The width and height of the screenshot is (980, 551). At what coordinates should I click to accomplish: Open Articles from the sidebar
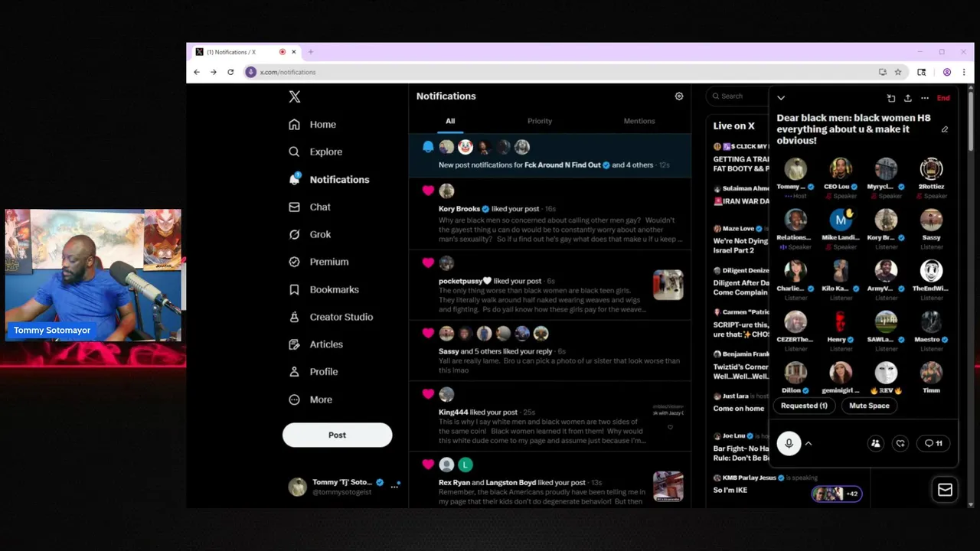[315, 344]
